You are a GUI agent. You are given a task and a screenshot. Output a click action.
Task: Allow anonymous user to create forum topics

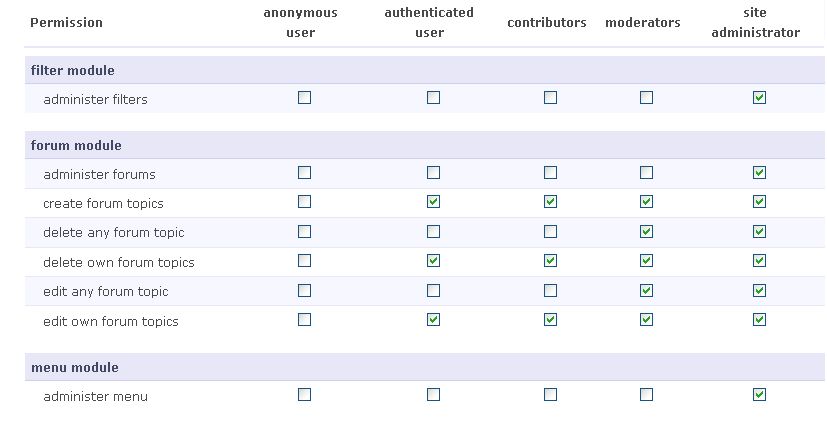(x=304, y=202)
